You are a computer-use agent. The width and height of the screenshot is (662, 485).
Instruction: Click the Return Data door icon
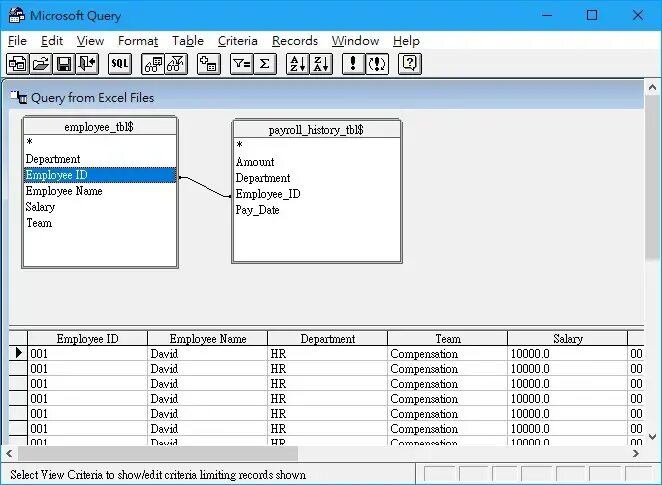pyautogui.click(x=87, y=64)
